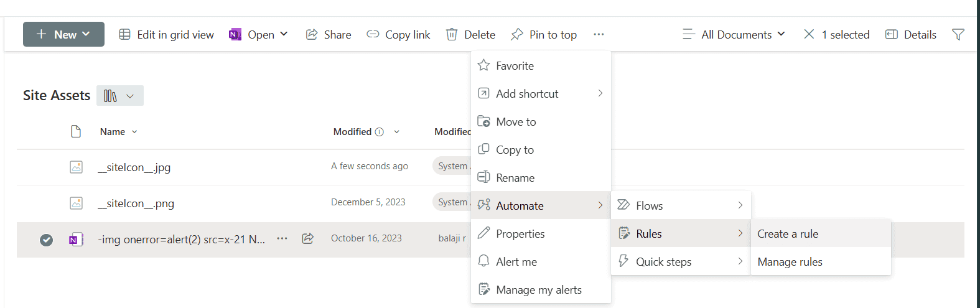Click Quick steps menu item
Image resolution: width=980 pixels, height=308 pixels.
click(x=663, y=262)
